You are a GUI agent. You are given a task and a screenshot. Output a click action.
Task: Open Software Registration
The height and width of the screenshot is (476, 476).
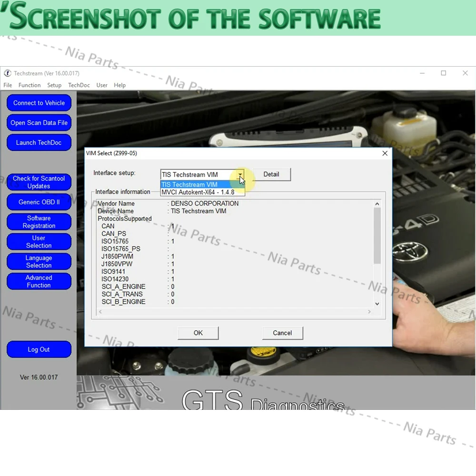[39, 222]
